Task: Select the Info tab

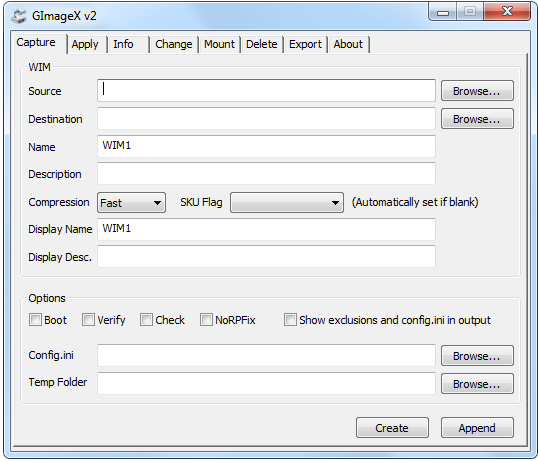Action: [x=124, y=44]
